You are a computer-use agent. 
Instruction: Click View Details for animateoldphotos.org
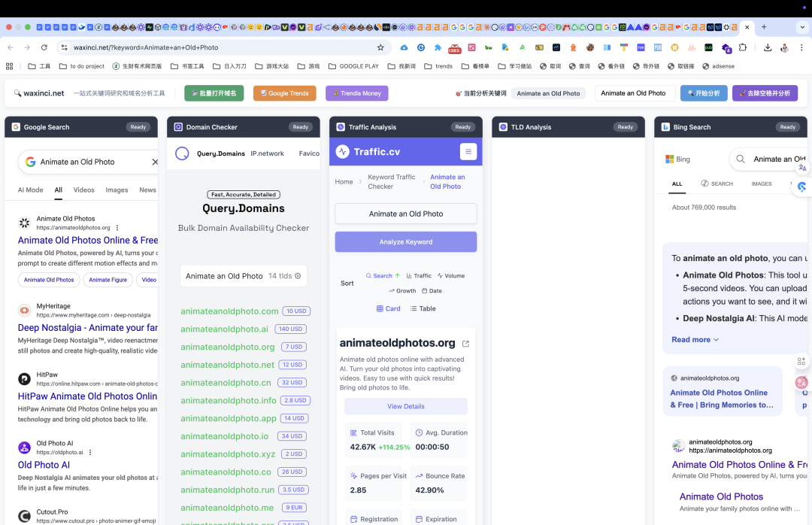pos(405,406)
